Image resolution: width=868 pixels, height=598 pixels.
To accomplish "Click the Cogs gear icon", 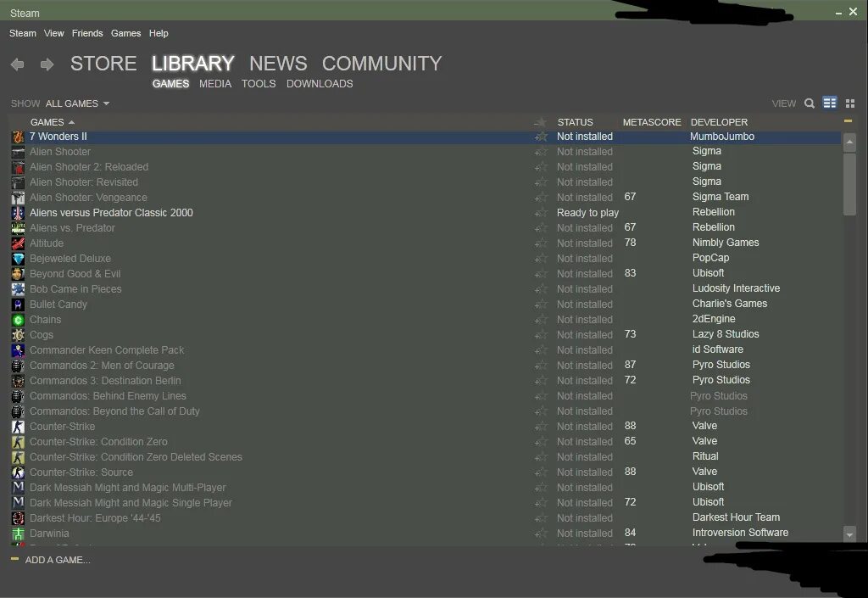I will (19, 335).
